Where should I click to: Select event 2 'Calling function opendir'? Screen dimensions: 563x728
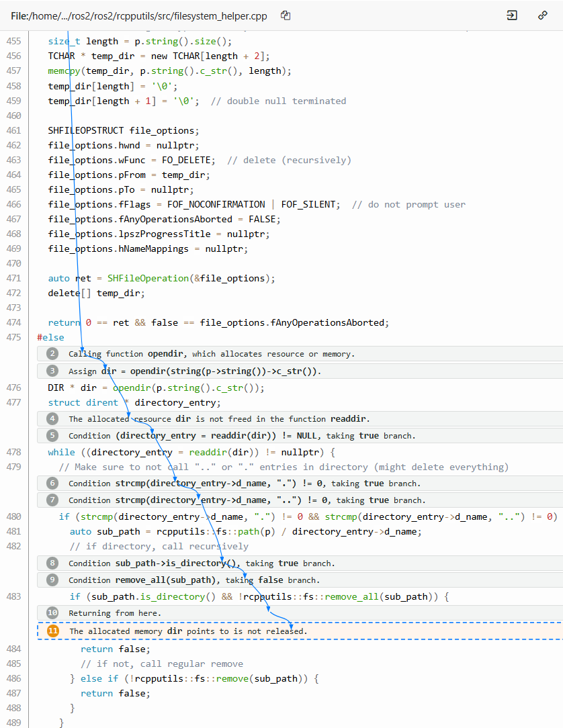click(x=300, y=354)
